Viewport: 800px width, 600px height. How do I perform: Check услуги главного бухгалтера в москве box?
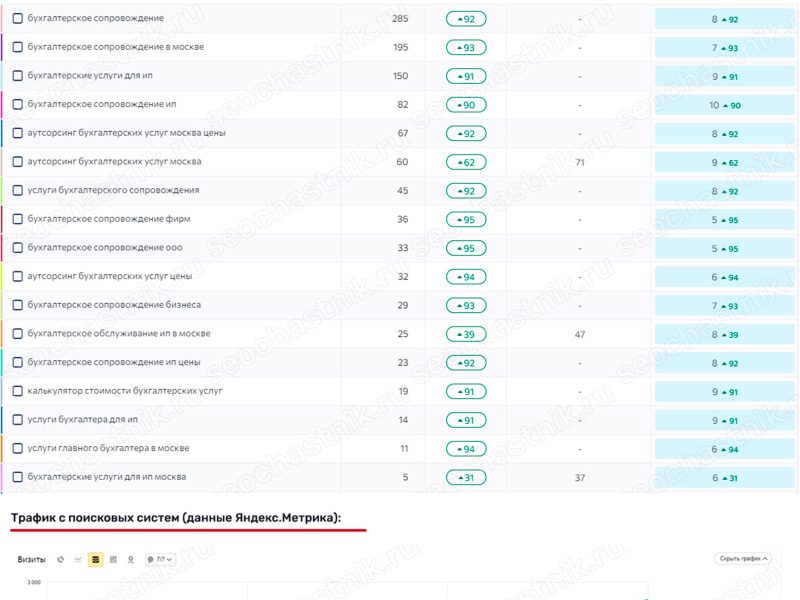(18, 448)
